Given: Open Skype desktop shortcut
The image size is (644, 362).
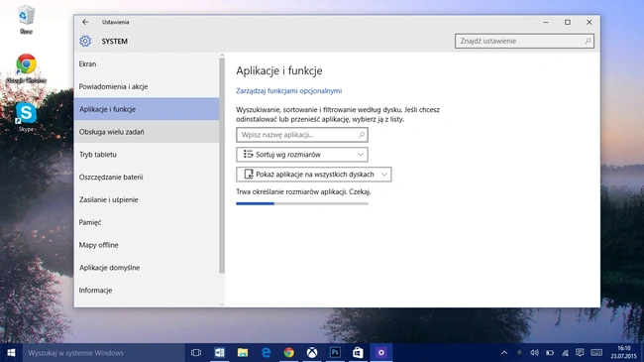Looking at the screenshot, I should click(27, 117).
